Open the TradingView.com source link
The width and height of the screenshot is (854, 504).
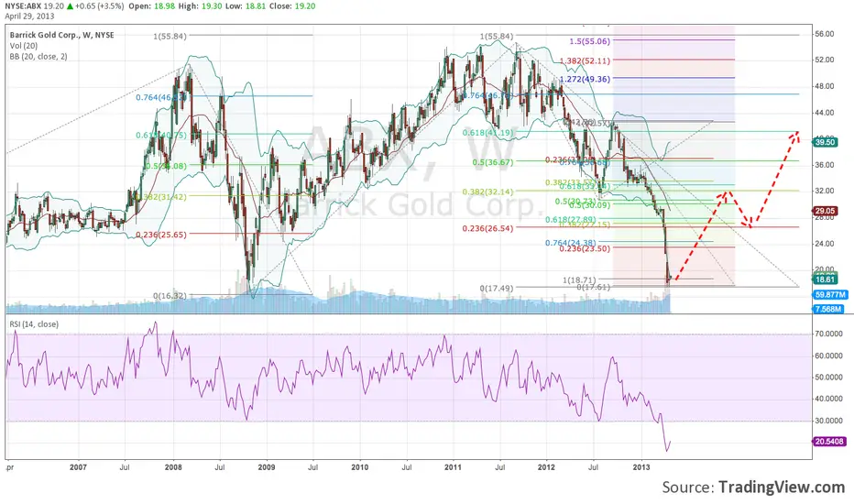(x=782, y=487)
